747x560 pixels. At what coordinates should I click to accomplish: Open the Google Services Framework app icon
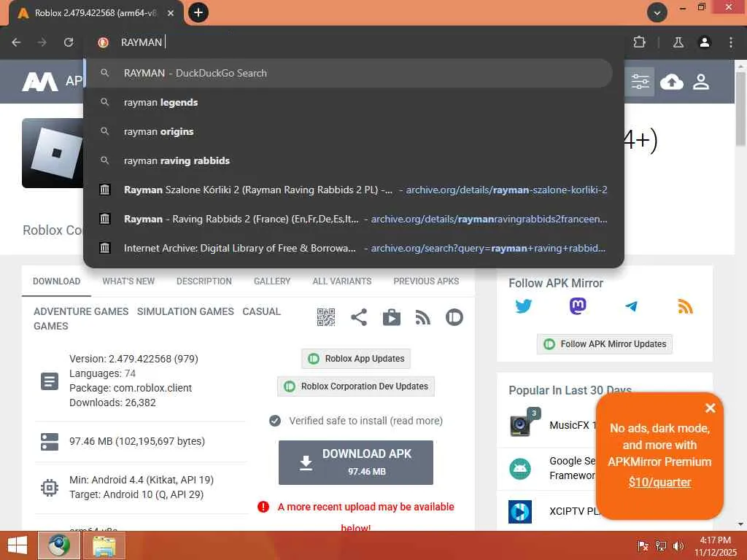[519, 469]
